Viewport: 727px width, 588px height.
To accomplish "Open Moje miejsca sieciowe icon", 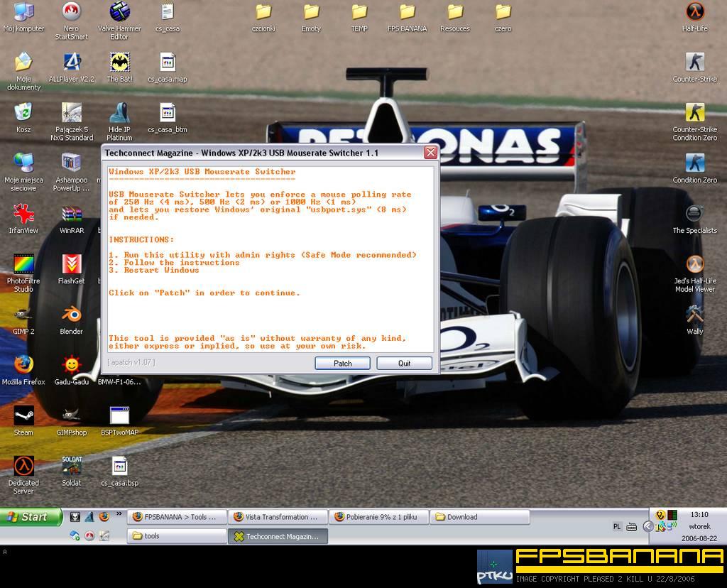I will click(x=23, y=172).
